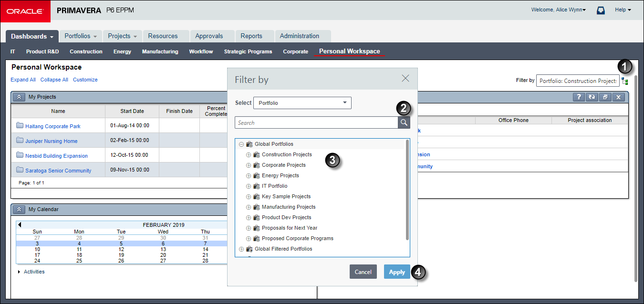Click the restore window icon on right portlet
The width and height of the screenshot is (644, 304).
605,97
